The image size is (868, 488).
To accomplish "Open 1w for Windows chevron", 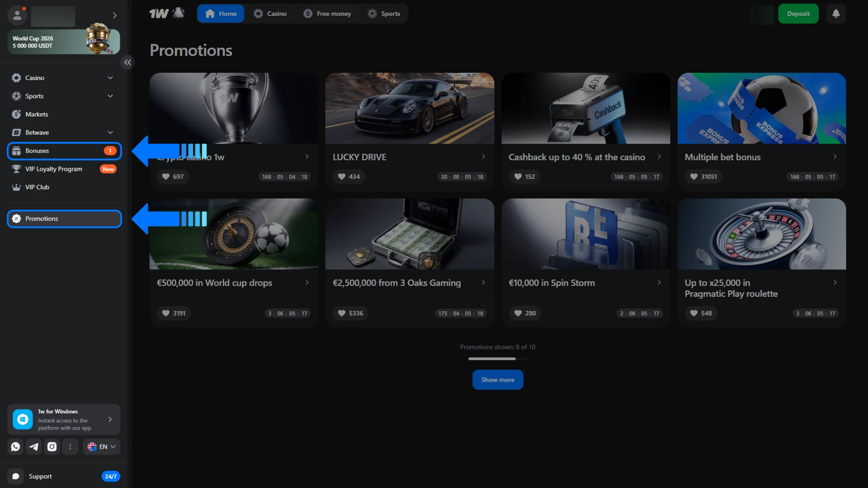I will click(x=110, y=419).
